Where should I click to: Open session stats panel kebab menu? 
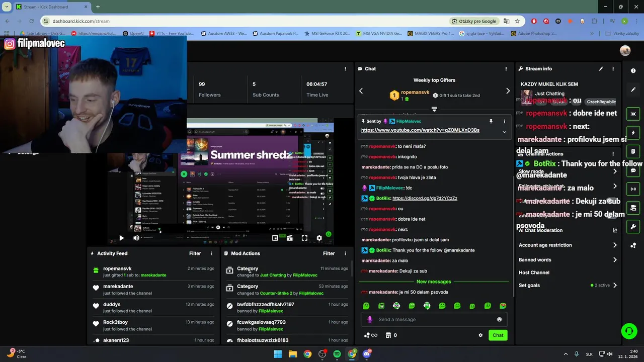(x=345, y=69)
